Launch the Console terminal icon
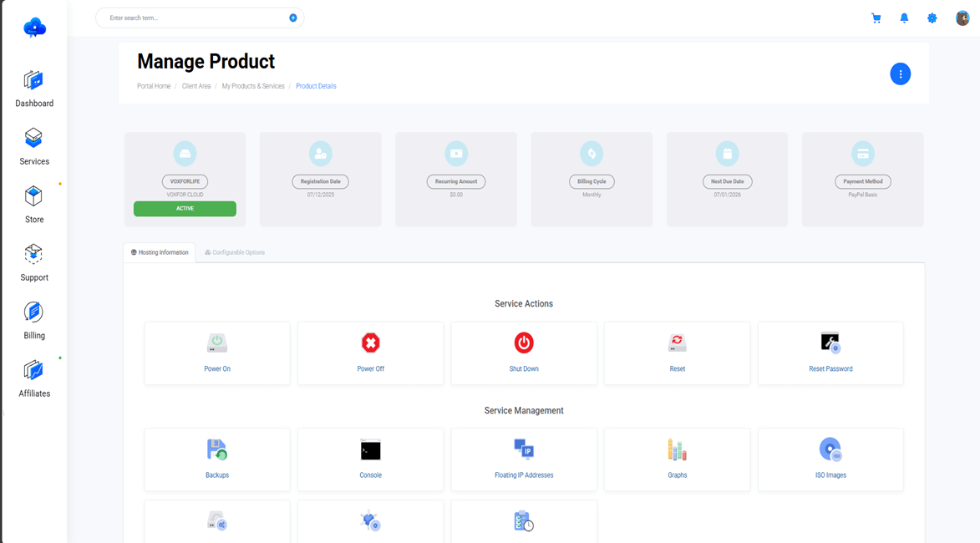The width and height of the screenshot is (980, 543). 370,450
